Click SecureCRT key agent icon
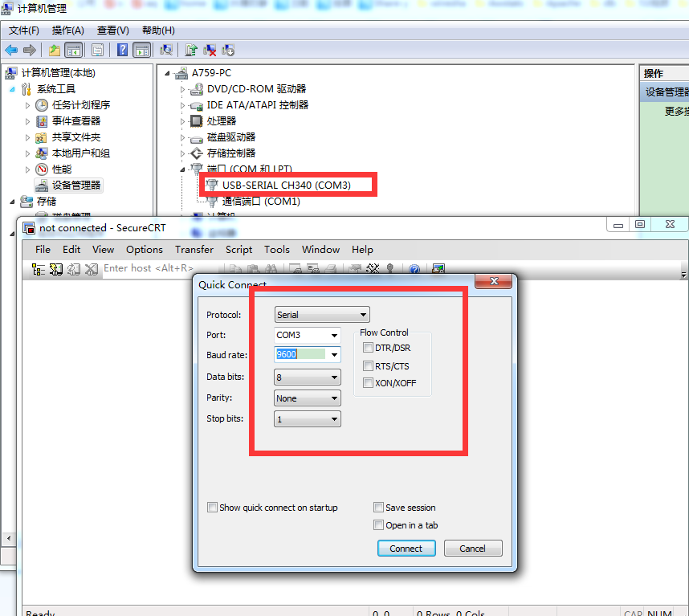Screen dimensions: 689x616 [x=389, y=268]
